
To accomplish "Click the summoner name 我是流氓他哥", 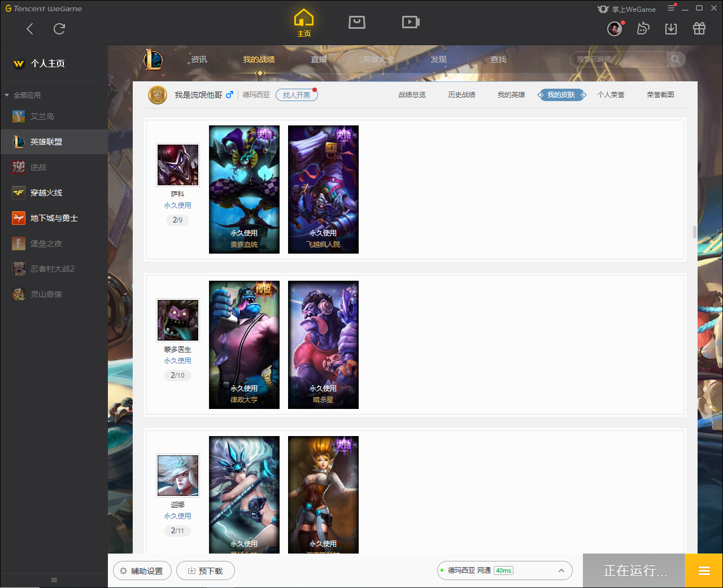I will pyautogui.click(x=198, y=95).
